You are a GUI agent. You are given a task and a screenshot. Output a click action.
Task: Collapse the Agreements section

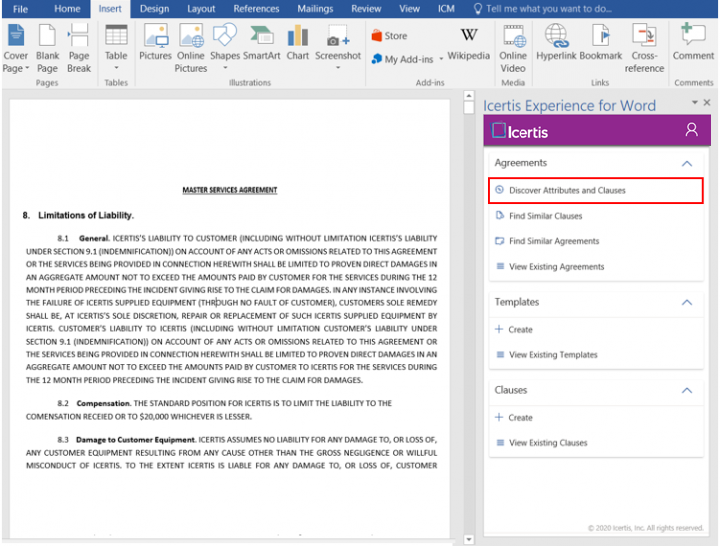pos(686,163)
